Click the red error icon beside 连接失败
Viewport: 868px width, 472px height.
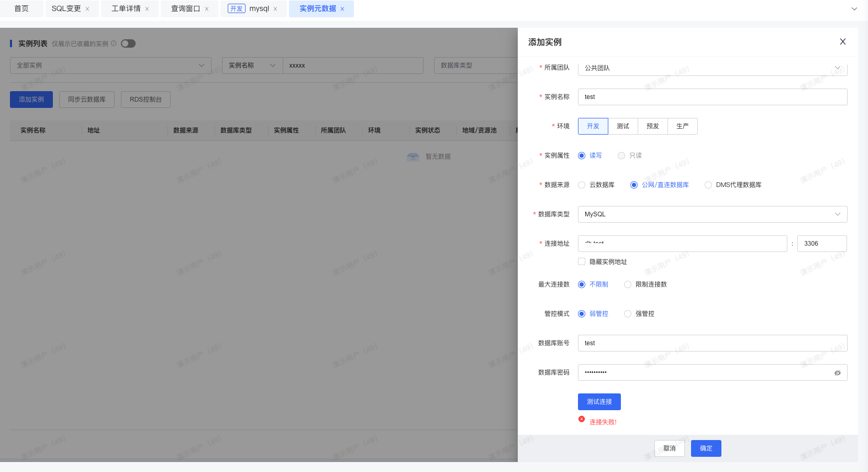point(582,419)
